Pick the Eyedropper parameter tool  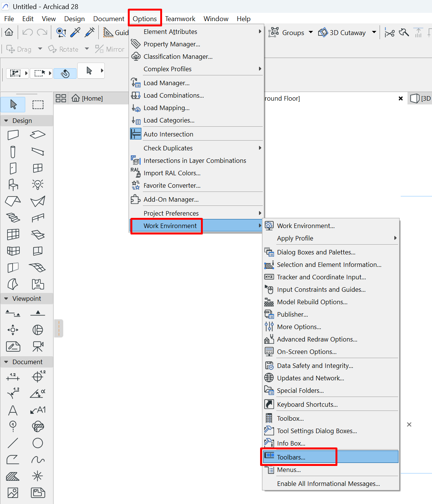[75, 32]
